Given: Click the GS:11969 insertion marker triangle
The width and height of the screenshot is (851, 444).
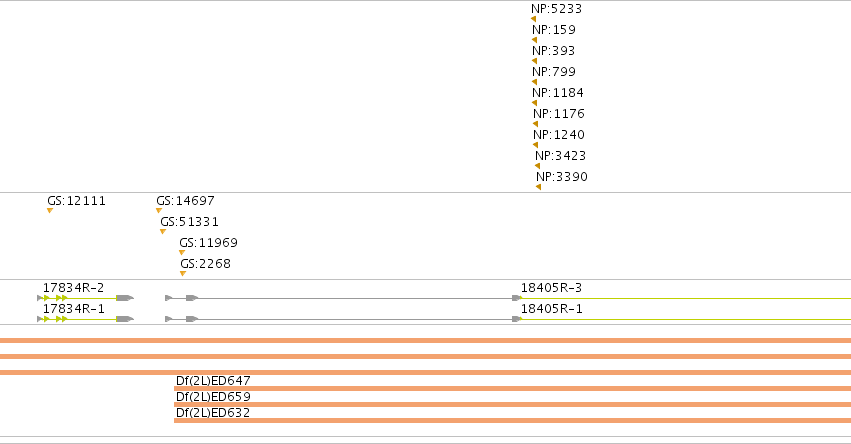Looking at the screenshot, I should [x=182, y=252].
